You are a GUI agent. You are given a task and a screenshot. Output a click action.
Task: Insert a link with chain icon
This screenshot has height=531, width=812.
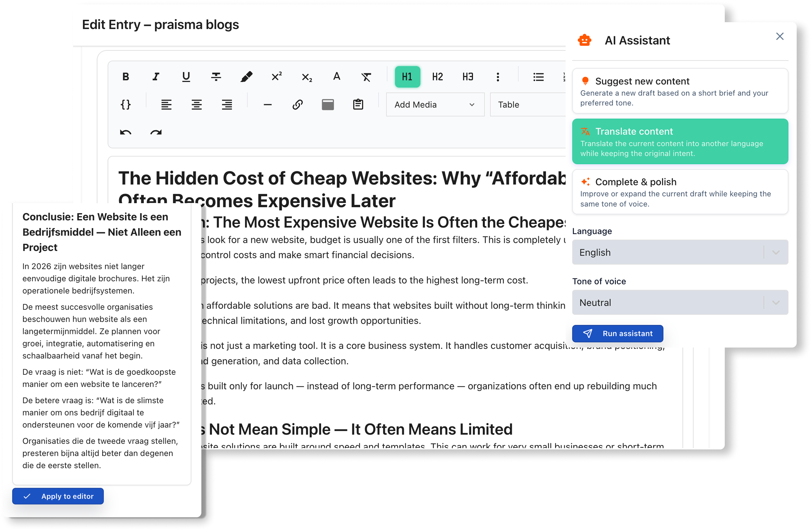click(298, 105)
